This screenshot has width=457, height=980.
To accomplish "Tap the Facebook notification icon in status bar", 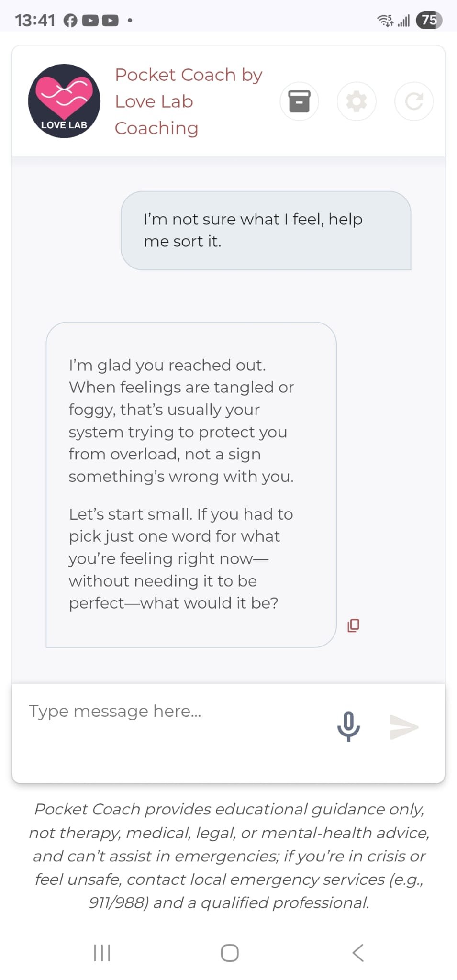I will (x=70, y=21).
